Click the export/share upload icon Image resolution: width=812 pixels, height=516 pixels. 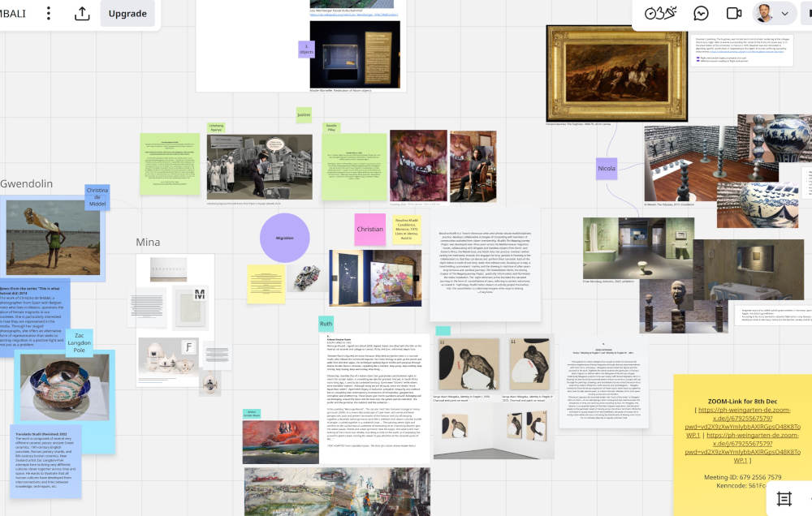pos(82,13)
